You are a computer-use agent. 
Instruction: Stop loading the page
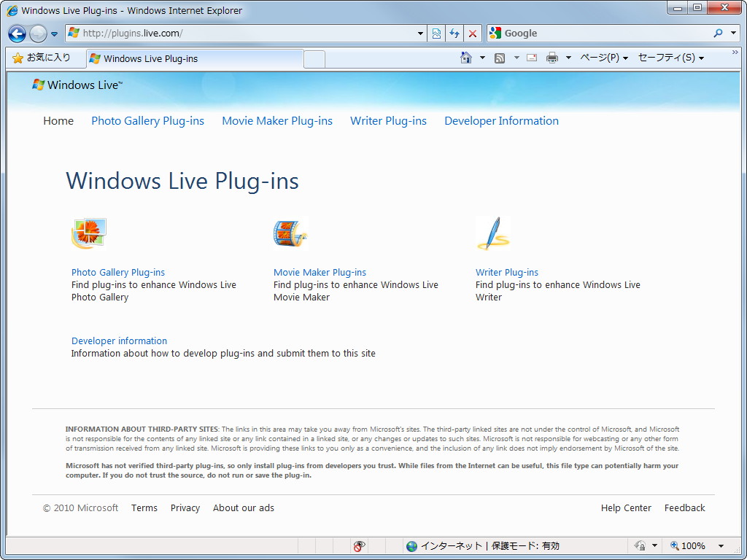pos(473,34)
